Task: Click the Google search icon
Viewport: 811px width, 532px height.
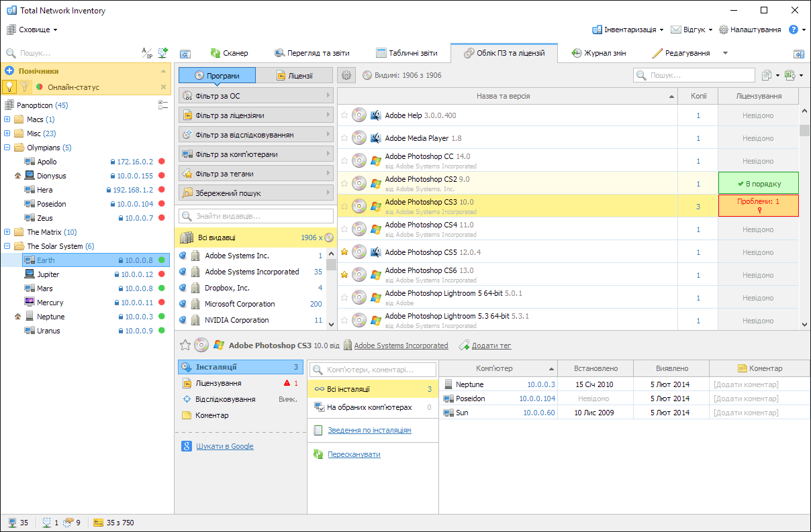Action: pos(187,446)
